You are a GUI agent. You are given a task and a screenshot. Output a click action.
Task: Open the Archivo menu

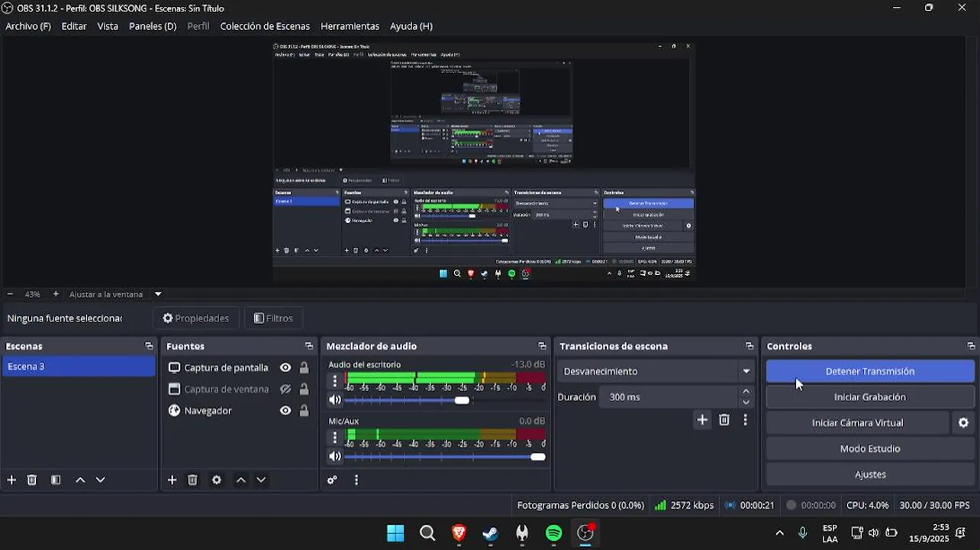click(28, 26)
